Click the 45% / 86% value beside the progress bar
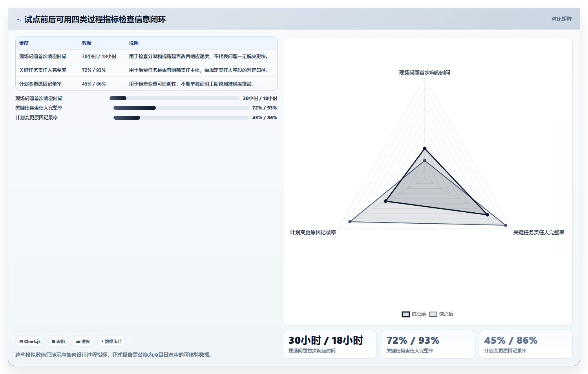Viewport: 588px width, 374px height. [x=265, y=118]
